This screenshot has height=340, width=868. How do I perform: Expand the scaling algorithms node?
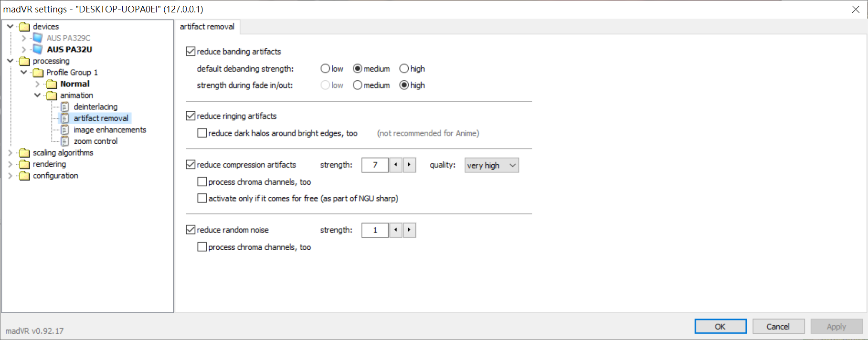[x=10, y=153]
